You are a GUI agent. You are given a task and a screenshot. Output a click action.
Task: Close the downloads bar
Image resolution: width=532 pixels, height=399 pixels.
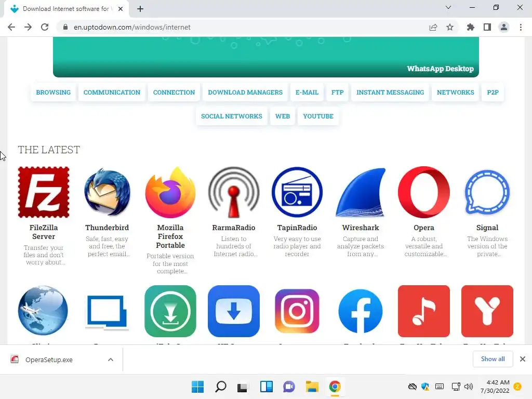[523, 359]
